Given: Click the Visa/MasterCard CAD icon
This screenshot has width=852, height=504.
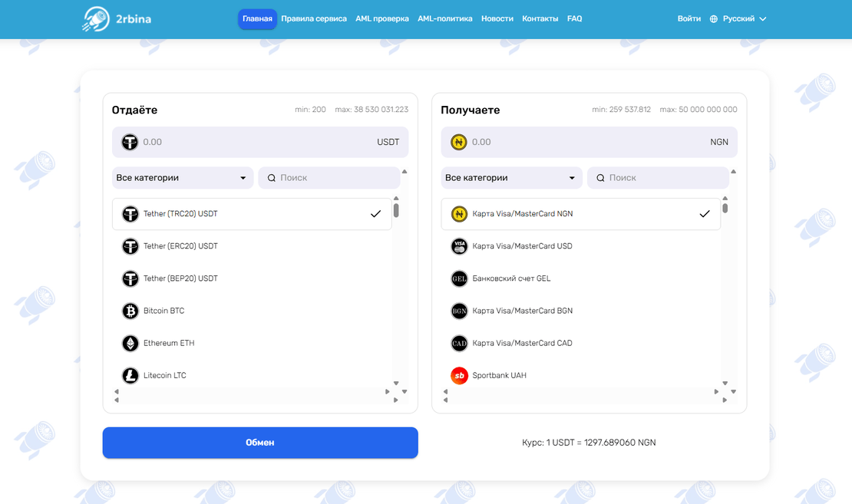Looking at the screenshot, I should 459,343.
